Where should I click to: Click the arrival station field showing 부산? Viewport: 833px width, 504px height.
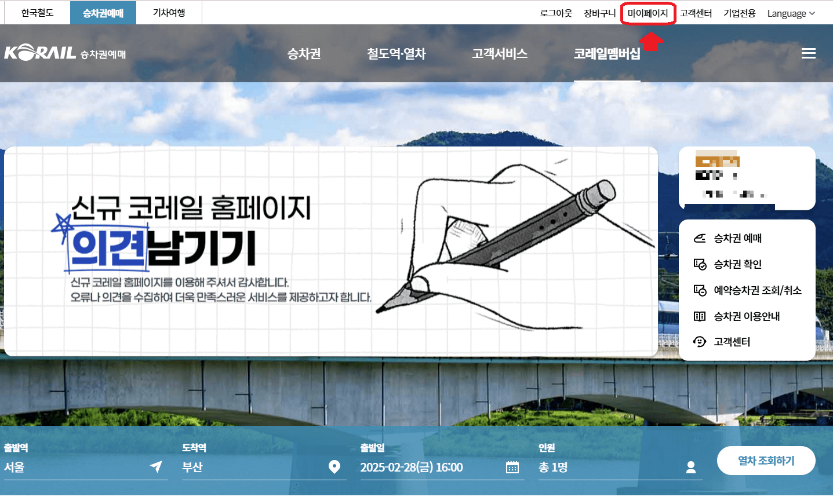(x=264, y=468)
